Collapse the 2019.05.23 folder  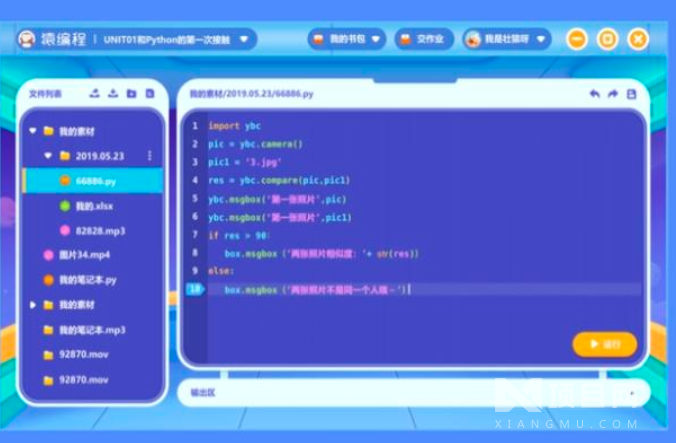pyautogui.click(x=48, y=156)
